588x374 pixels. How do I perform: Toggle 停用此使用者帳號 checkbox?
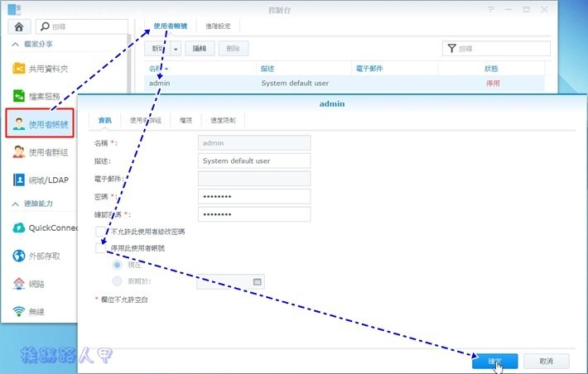point(100,248)
